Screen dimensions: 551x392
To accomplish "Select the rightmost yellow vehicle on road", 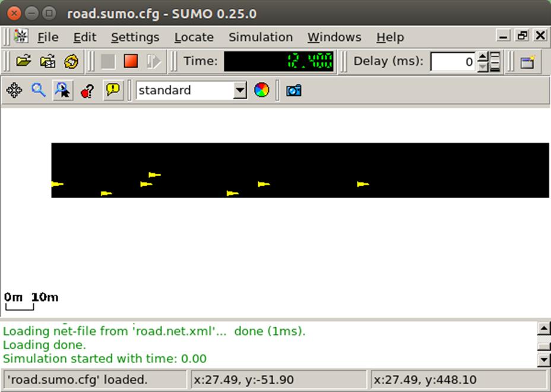I will tap(363, 184).
